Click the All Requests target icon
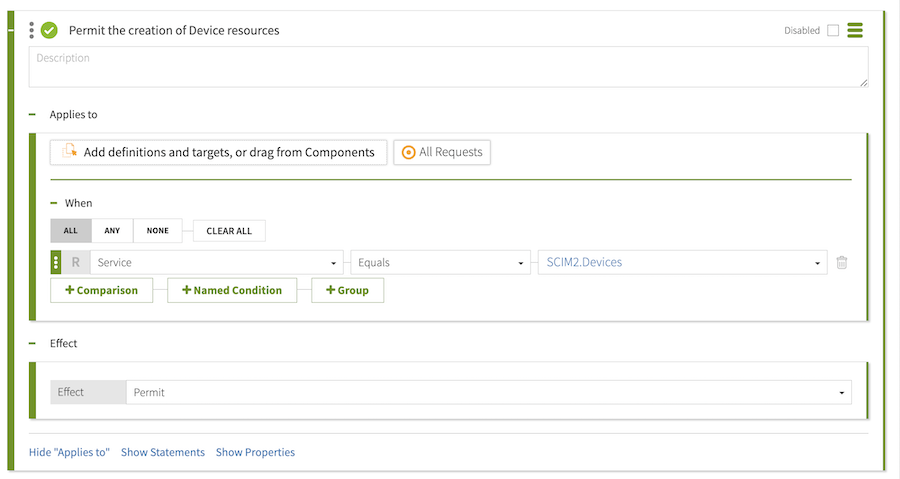 coord(408,153)
